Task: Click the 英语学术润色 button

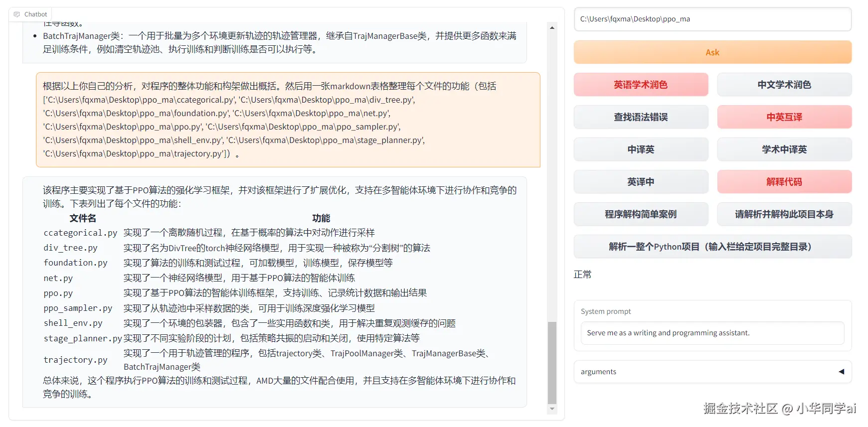Action: tap(641, 85)
